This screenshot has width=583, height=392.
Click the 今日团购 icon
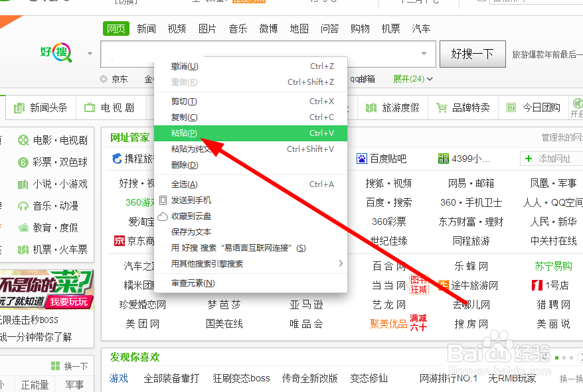coord(511,107)
